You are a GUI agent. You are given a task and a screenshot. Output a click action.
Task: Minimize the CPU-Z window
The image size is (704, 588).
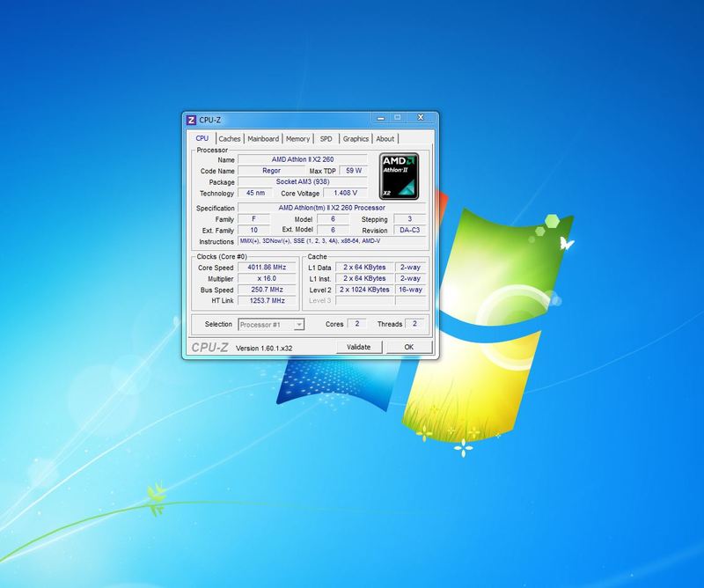coord(381,118)
